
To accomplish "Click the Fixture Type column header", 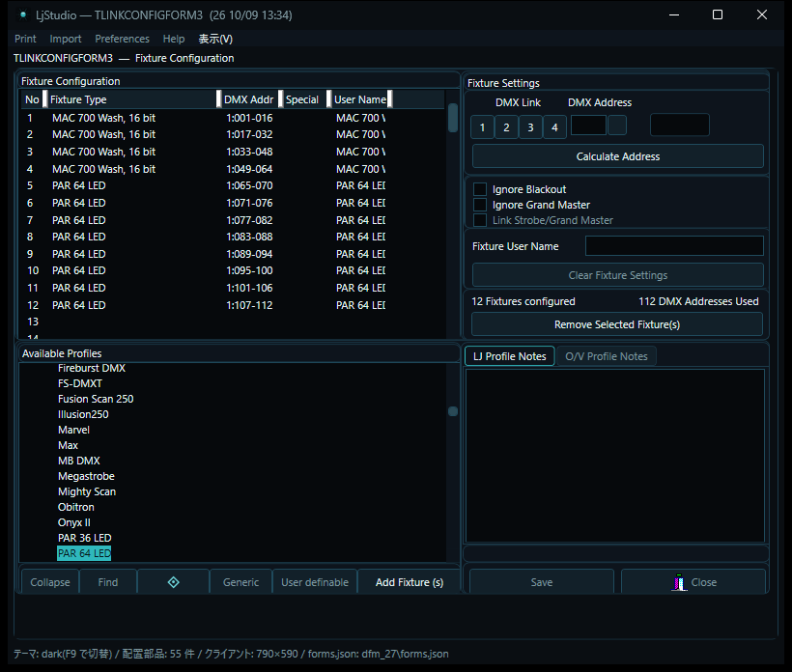I will [x=132, y=99].
